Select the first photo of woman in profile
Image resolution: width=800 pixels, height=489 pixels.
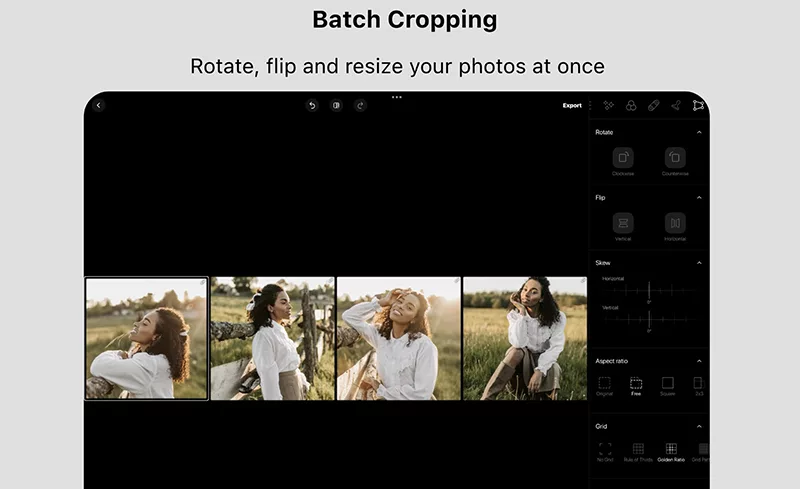[x=146, y=338]
